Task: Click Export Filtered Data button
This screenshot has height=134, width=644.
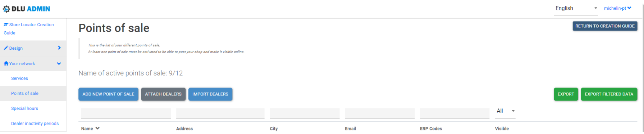Action: click(609, 94)
